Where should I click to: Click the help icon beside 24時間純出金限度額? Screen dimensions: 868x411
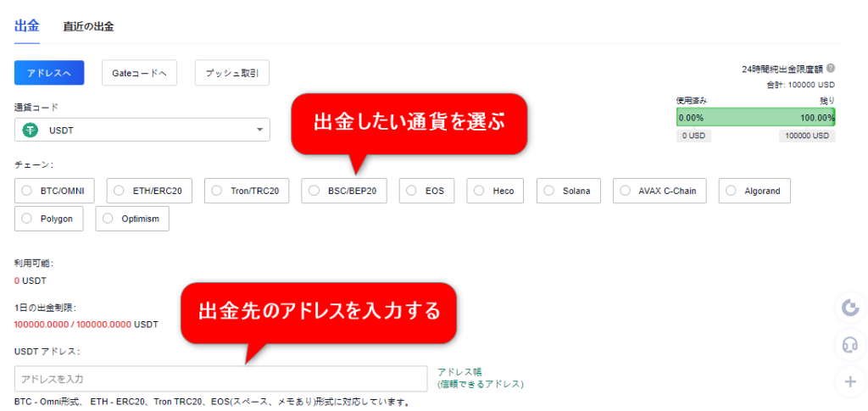[830, 69]
